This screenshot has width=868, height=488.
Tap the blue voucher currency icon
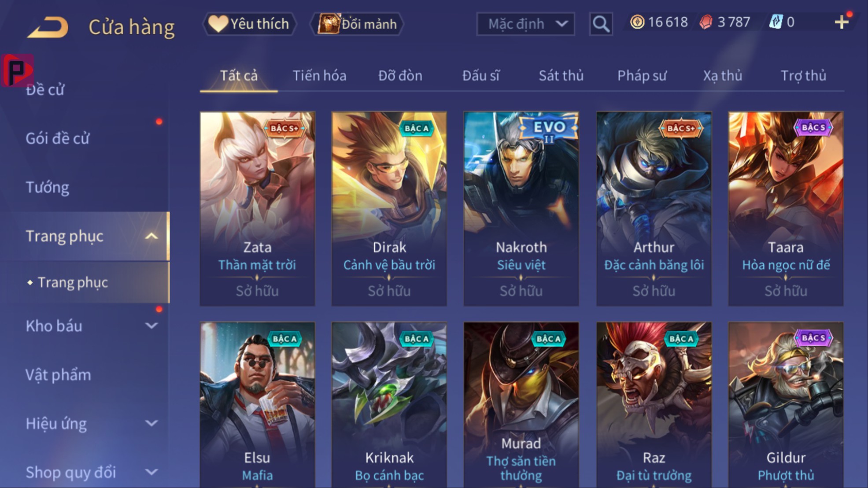coord(776,22)
